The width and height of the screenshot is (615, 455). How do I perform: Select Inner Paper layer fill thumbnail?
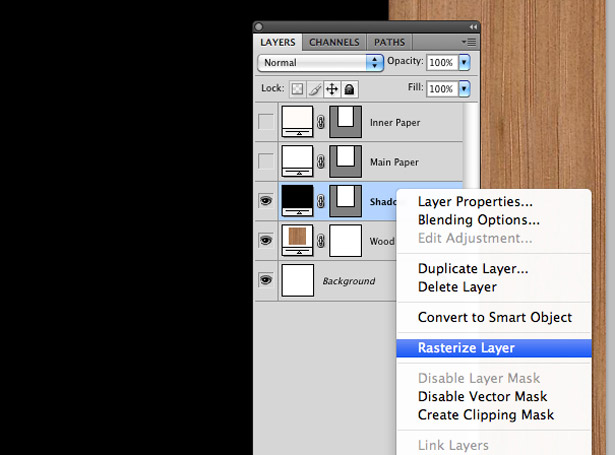coord(297,122)
